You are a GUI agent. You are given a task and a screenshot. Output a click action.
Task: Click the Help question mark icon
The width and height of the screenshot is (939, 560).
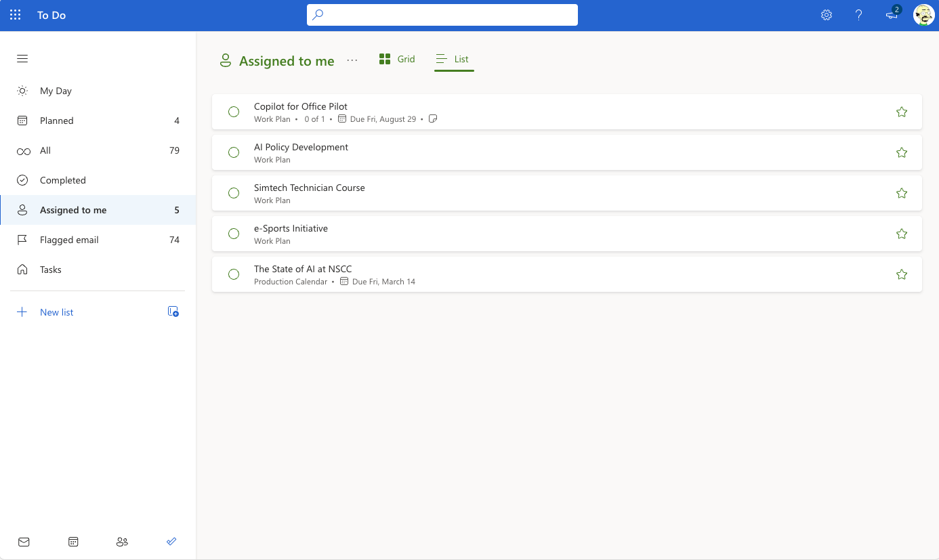tap(858, 15)
